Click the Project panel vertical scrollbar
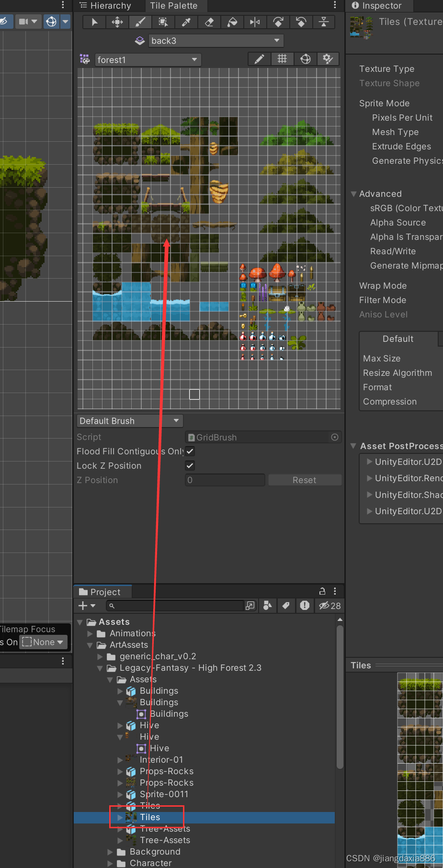Viewport: 443px width, 868px height. tap(340, 697)
